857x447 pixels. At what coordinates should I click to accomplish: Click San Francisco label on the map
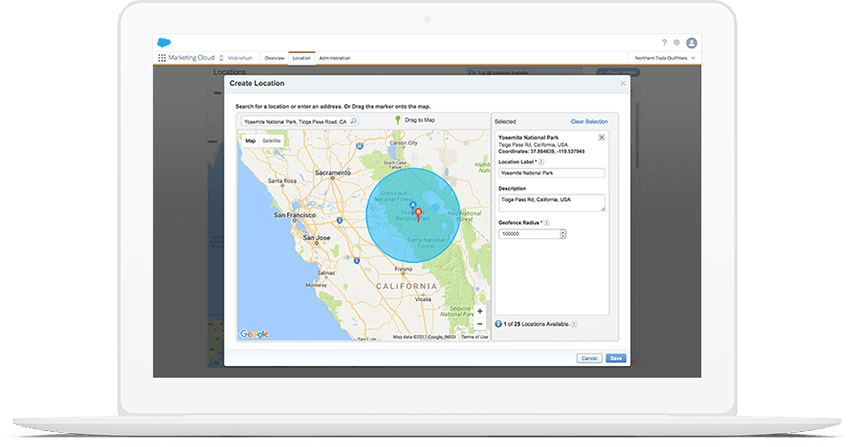[x=295, y=215]
